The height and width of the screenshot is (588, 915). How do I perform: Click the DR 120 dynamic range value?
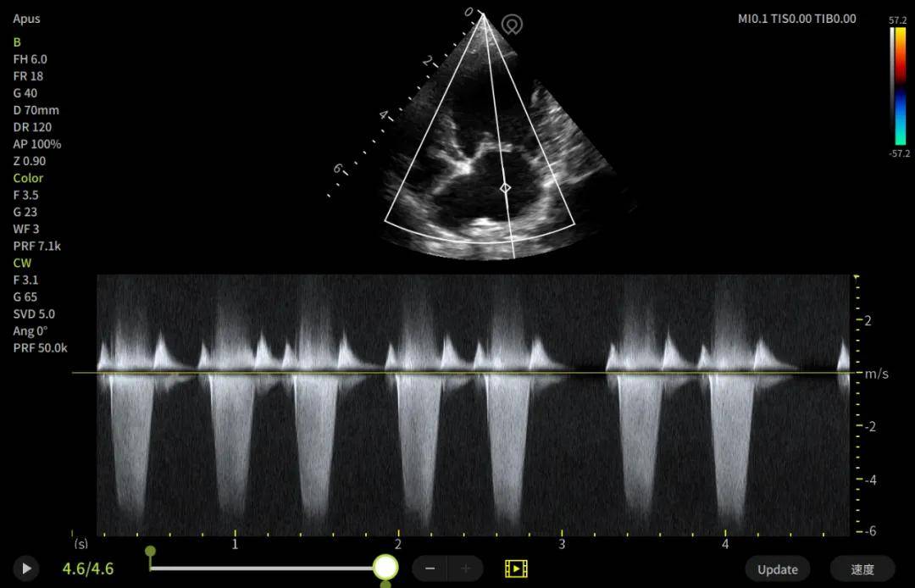[32, 127]
